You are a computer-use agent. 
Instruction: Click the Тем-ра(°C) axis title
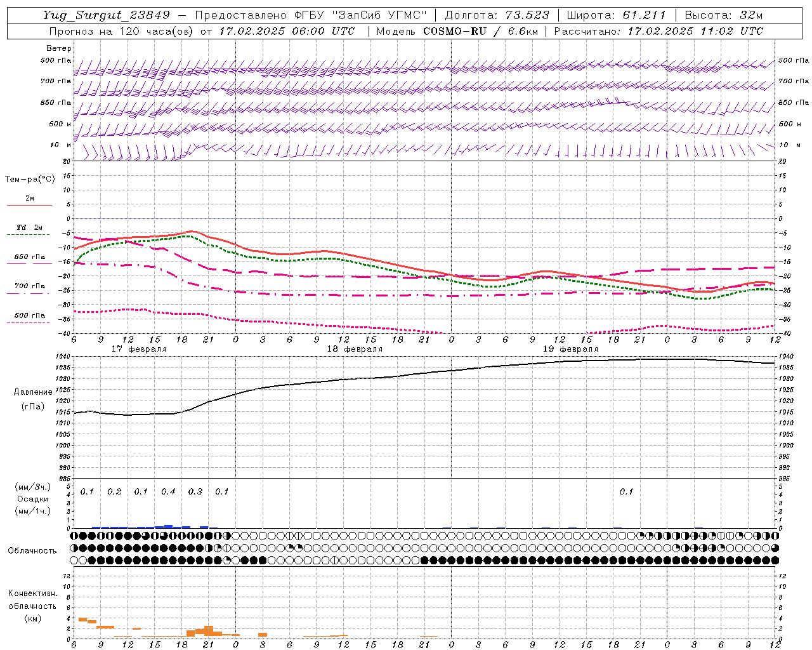click(x=30, y=180)
